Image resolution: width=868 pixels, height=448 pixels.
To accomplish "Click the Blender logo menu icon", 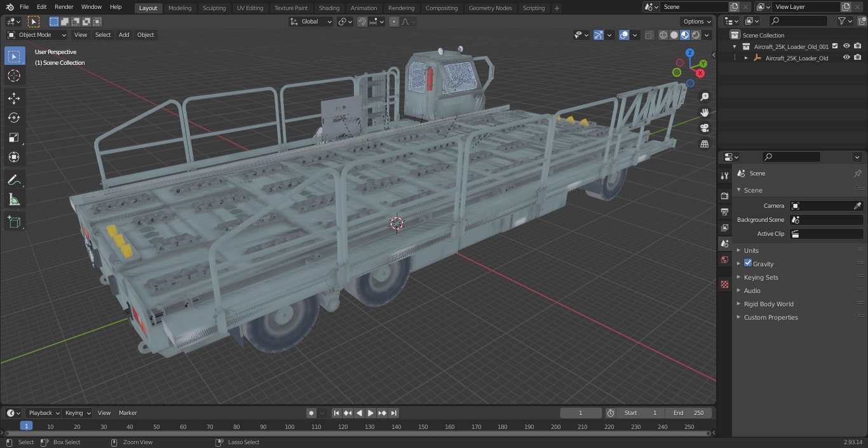I will [10, 7].
